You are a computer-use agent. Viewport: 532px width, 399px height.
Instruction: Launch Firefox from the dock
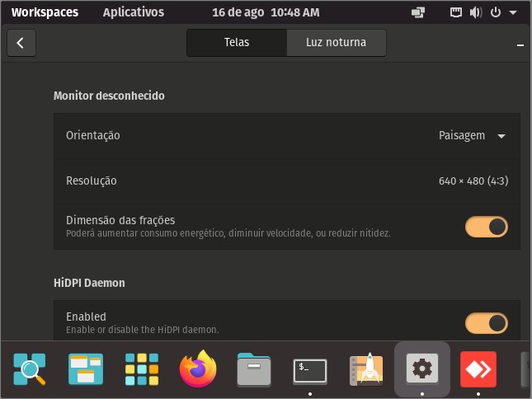pos(198,368)
